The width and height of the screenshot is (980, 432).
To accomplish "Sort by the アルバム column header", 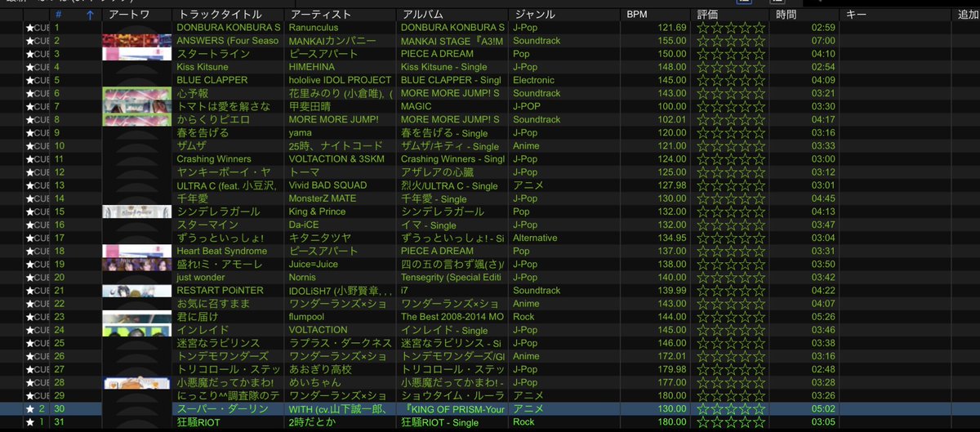I will [x=422, y=15].
